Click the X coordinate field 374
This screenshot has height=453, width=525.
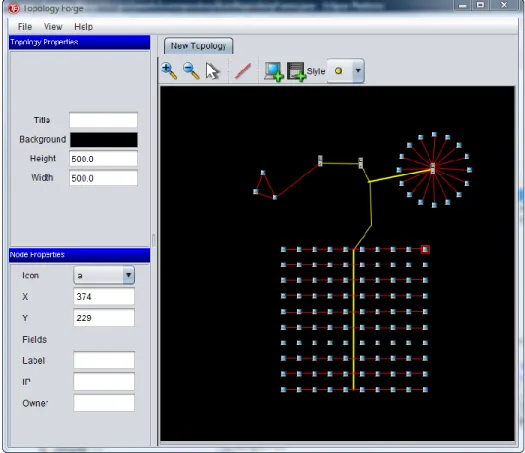tap(104, 296)
